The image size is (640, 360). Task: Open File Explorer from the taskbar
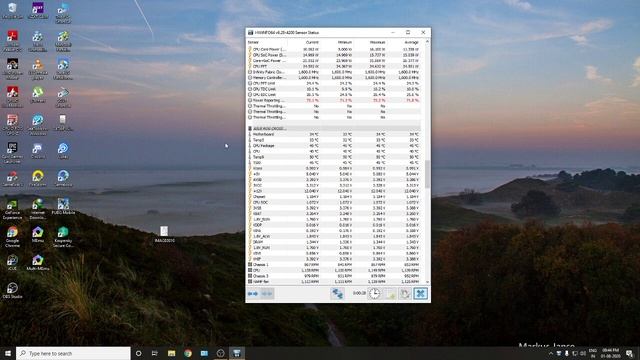click(171, 353)
